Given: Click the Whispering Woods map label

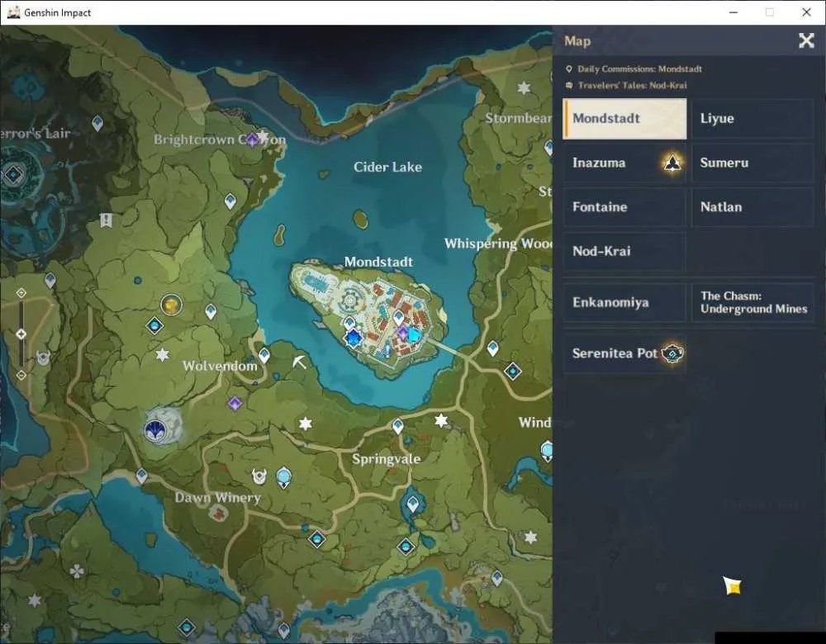Looking at the screenshot, I should tap(498, 244).
